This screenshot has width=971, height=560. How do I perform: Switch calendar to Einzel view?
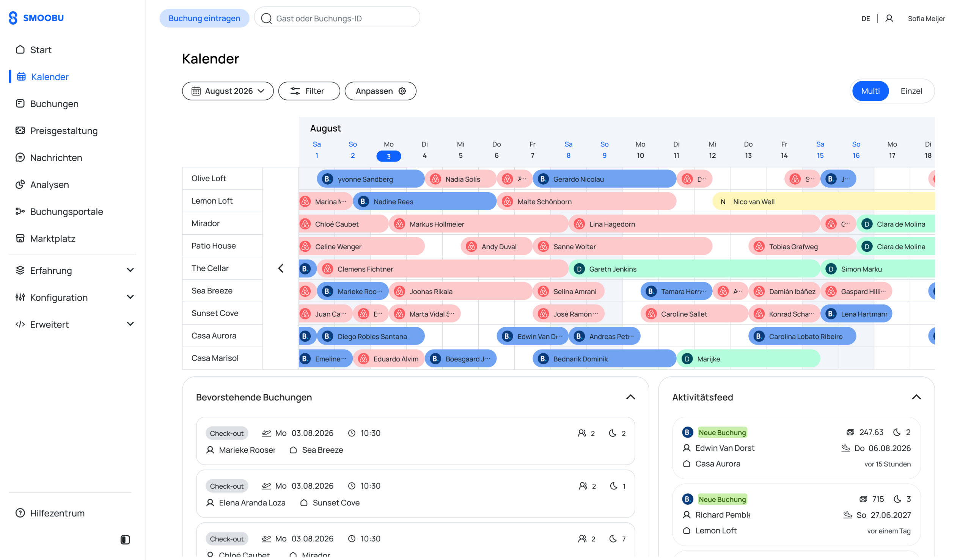[911, 91]
